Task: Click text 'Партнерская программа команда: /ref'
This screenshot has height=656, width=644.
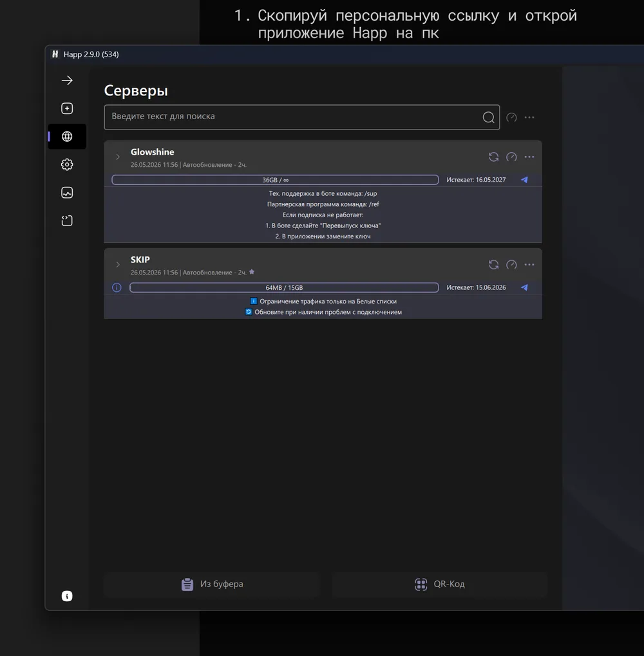Action: pyautogui.click(x=323, y=204)
